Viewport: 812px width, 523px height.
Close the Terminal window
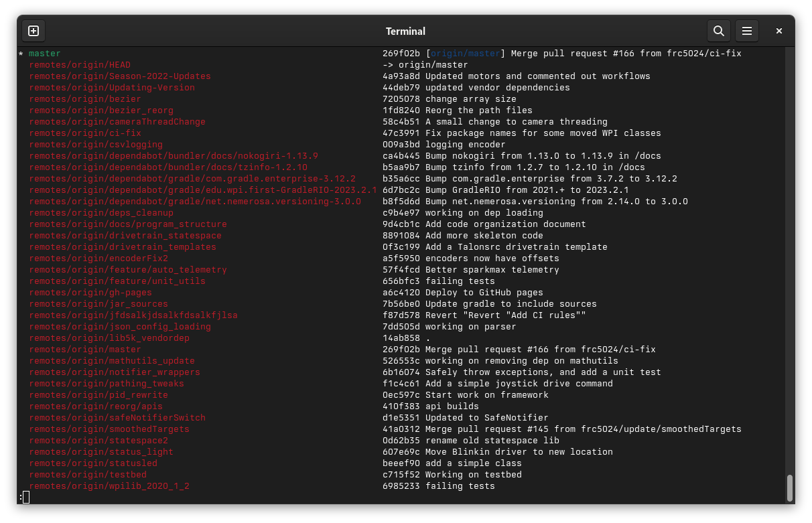pyautogui.click(x=779, y=31)
